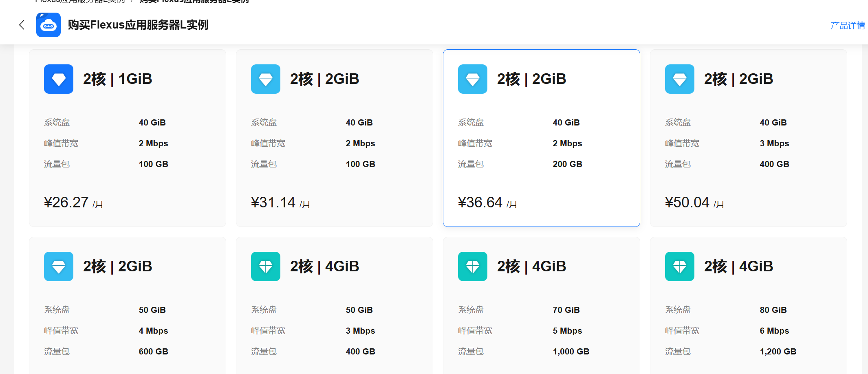Click the teal gem icon on the 1,200 GB plan
This screenshot has width=868, height=374.
click(x=680, y=266)
